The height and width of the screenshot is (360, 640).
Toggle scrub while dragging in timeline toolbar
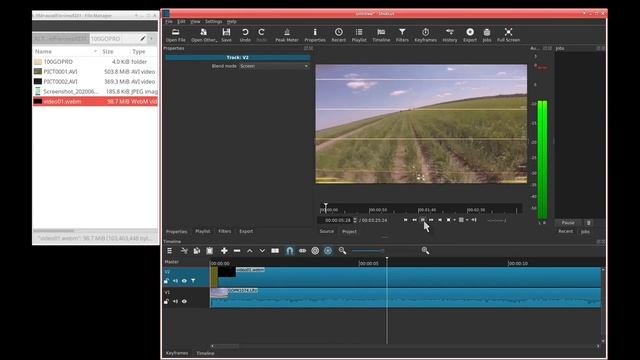pyautogui.click(x=302, y=251)
